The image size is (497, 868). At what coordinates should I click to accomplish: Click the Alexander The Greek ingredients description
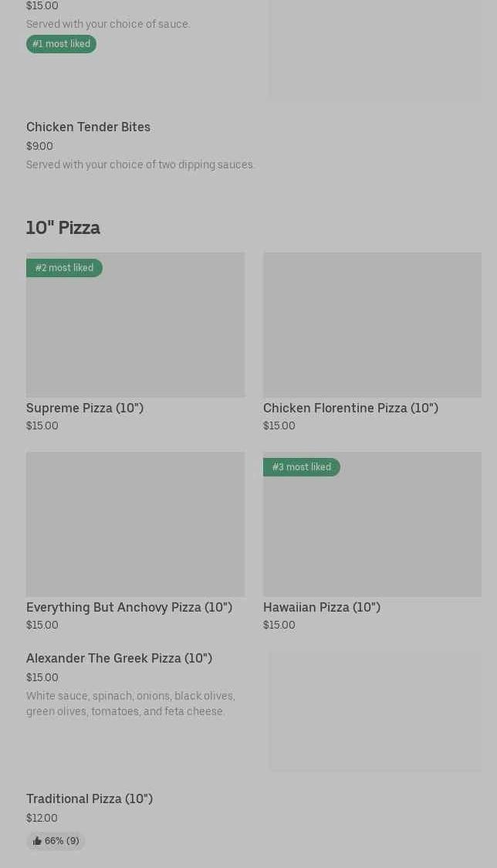pyautogui.click(x=130, y=704)
